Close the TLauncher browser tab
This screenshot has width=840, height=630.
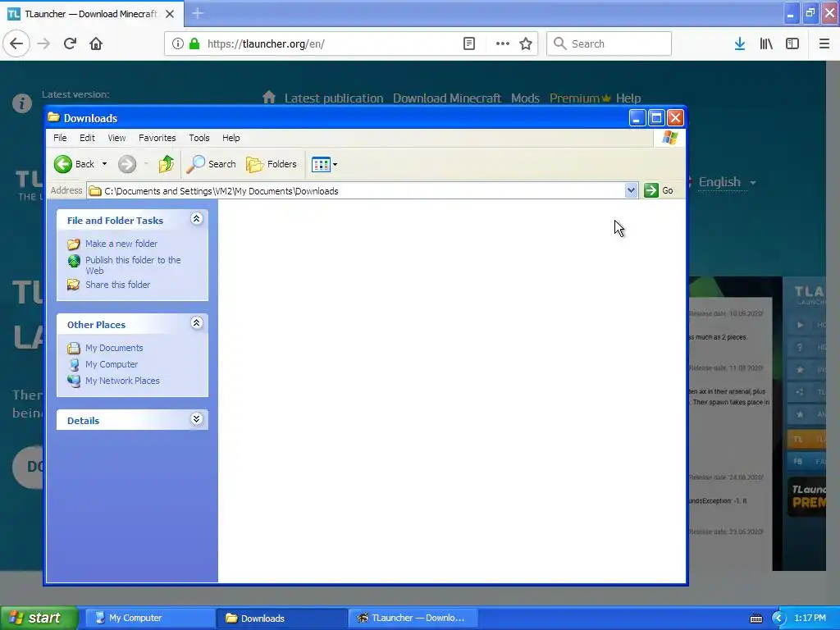[169, 14]
